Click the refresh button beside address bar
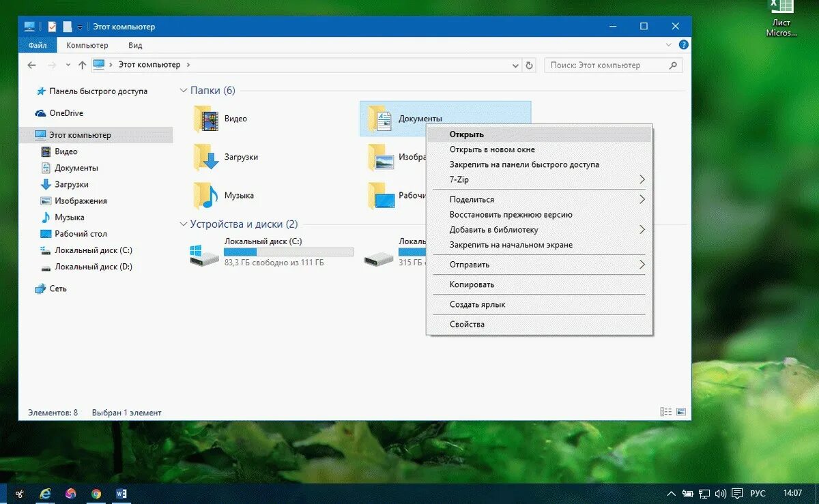Viewport: 819px width, 504px height. 529,65
